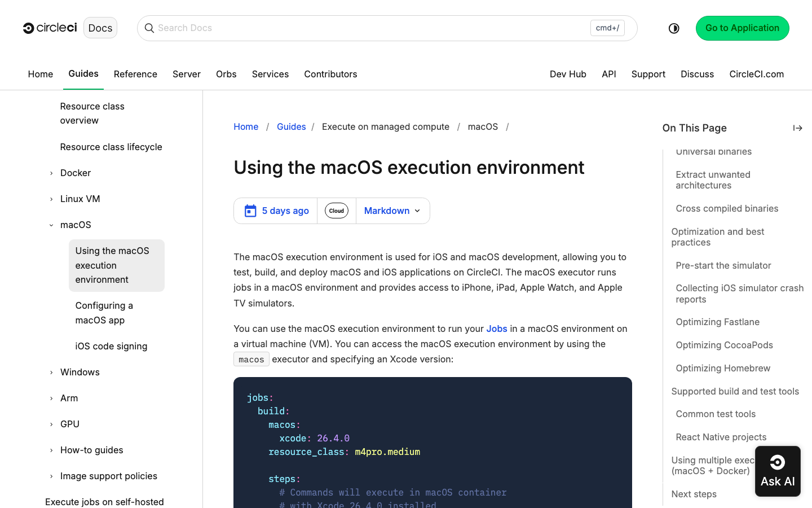This screenshot has height=508, width=812.
Task: Jump to Pre-start the simulator section
Action: 723,265
